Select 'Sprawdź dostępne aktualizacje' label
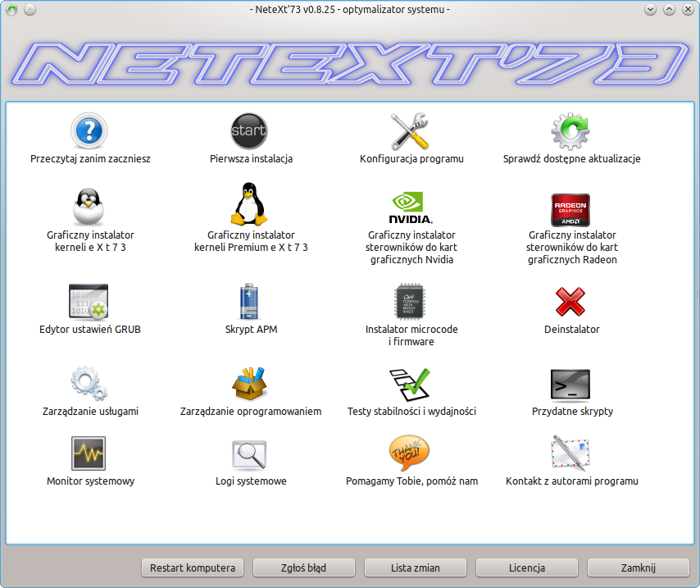 click(572, 159)
